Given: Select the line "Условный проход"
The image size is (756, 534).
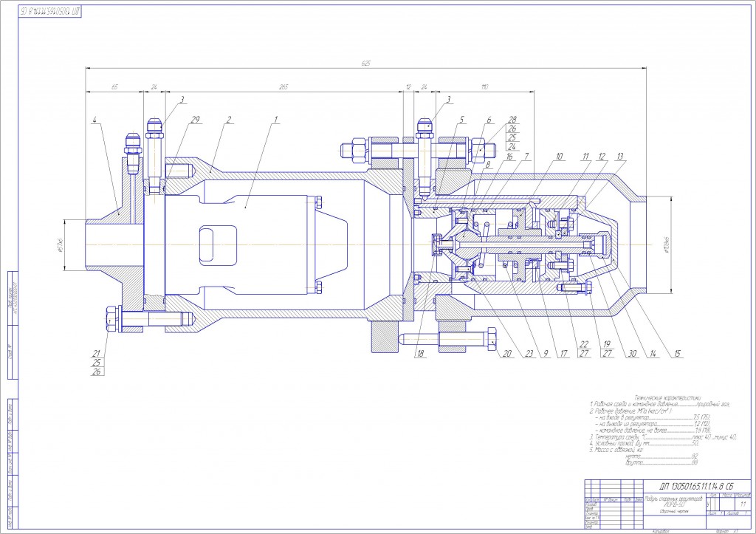Looking at the screenshot, I should pyautogui.click(x=644, y=443).
